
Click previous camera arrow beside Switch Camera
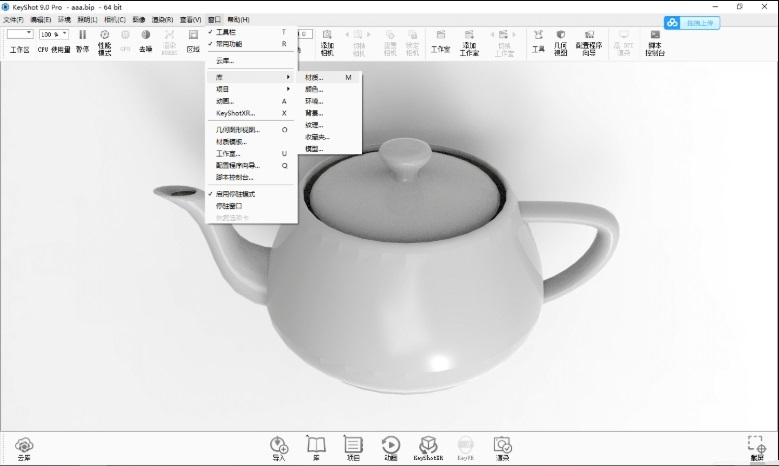[347, 34]
